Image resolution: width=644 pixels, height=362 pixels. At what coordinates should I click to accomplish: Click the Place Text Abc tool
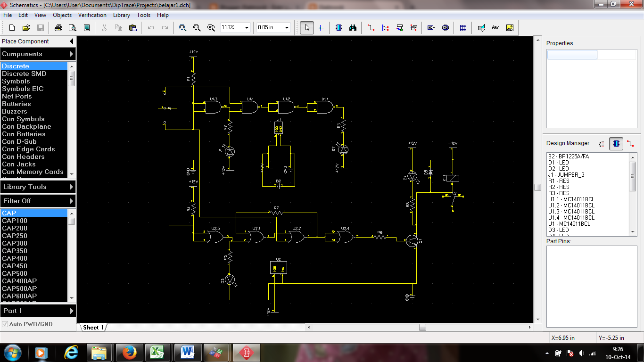pos(495,28)
